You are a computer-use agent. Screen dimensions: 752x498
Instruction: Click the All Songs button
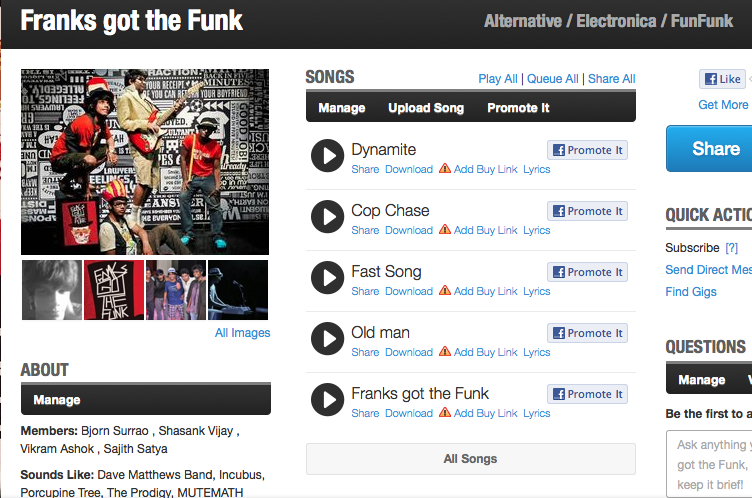click(x=470, y=459)
